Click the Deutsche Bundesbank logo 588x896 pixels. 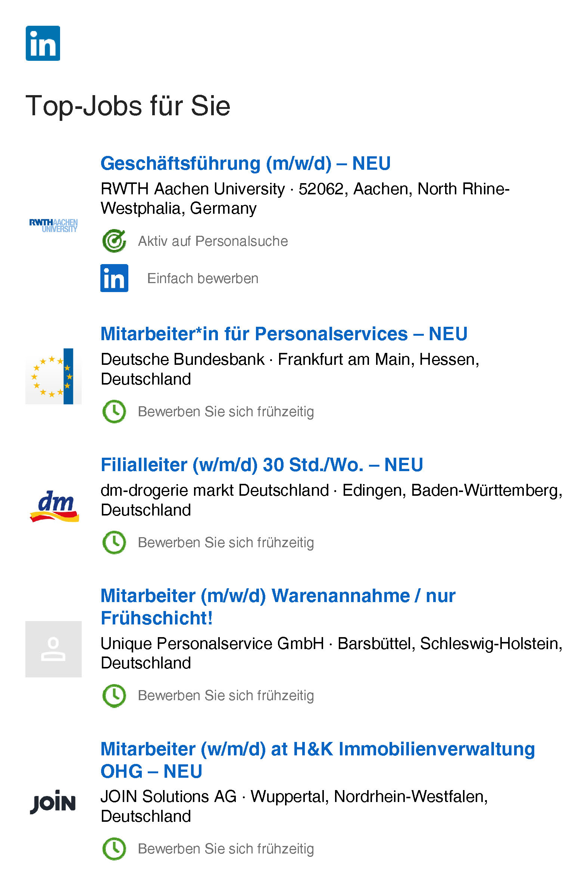(x=53, y=376)
